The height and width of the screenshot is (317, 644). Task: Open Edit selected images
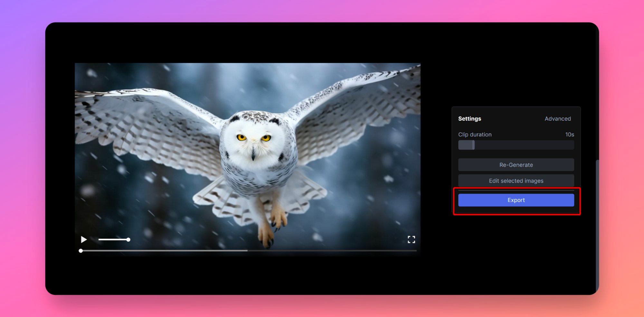[x=516, y=181]
